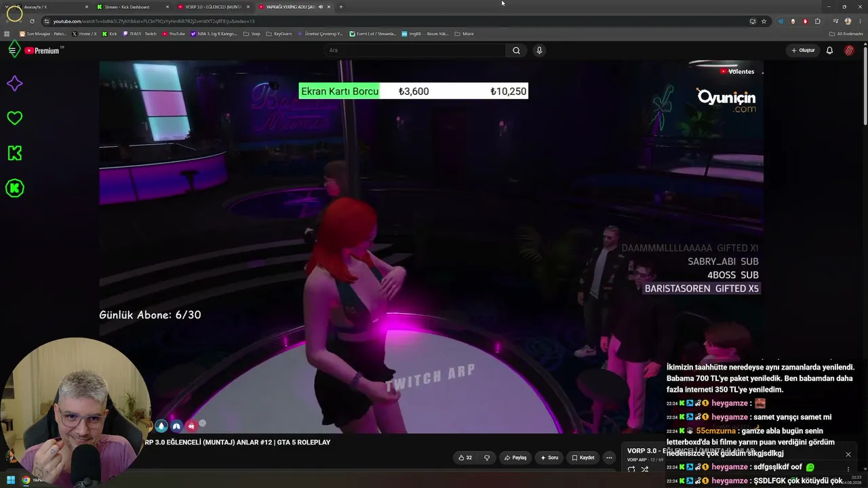Click the Oluştur create button
The height and width of the screenshot is (488, 868).
coord(803,50)
